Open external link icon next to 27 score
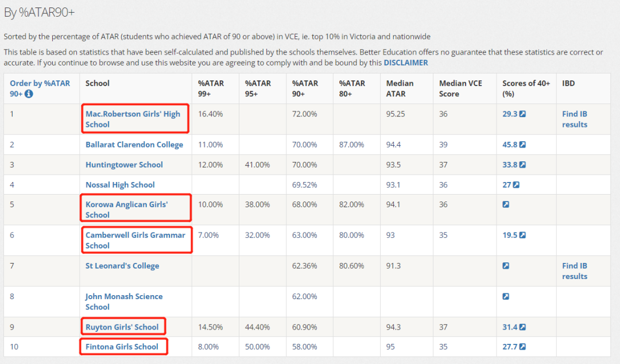Screen dimensions: 620x364 click(x=516, y=185)
